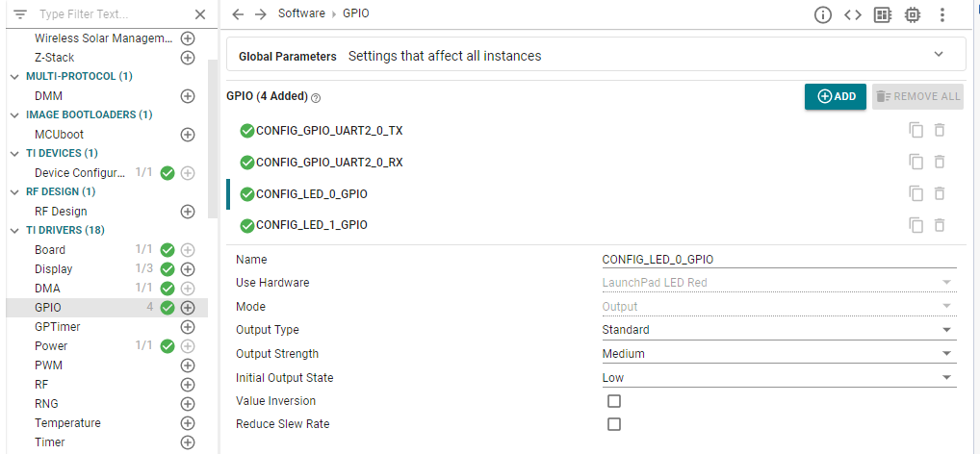Click the back navigation arrow
Viewport: 980px width, 454px height.
click(x=238, y=14)
